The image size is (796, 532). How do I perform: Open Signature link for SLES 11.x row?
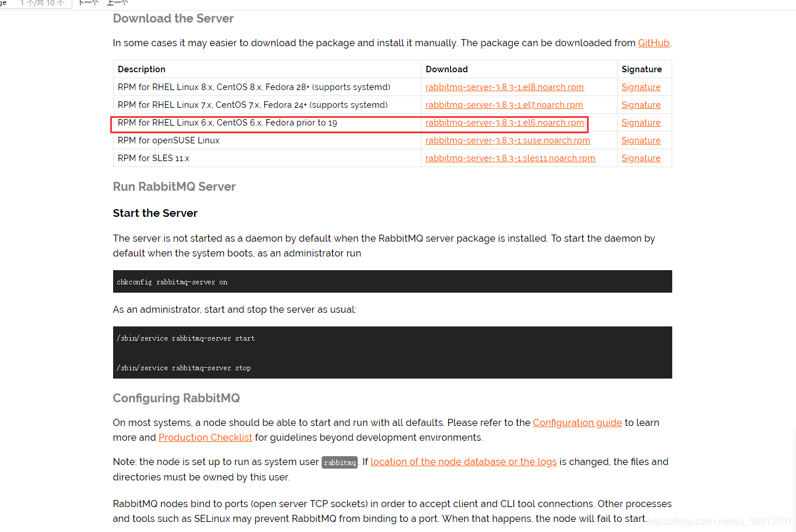[641, 158]
